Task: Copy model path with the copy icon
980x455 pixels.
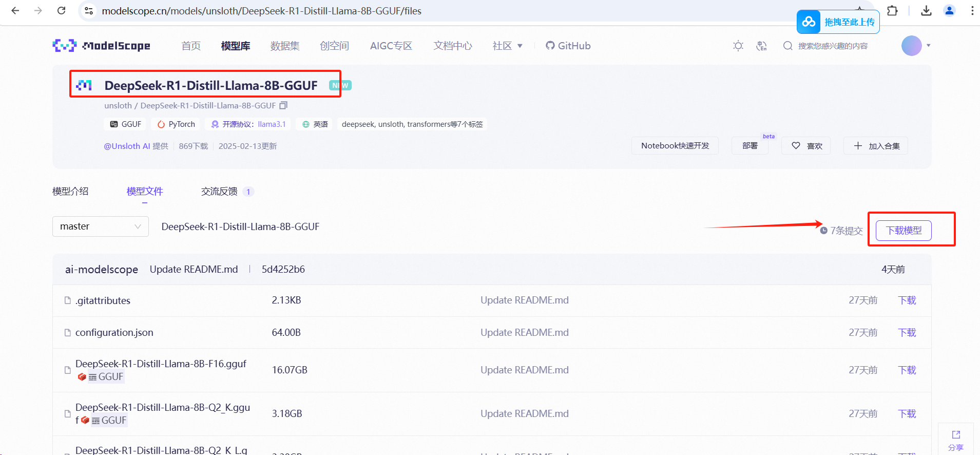Action: click(283, 105)
